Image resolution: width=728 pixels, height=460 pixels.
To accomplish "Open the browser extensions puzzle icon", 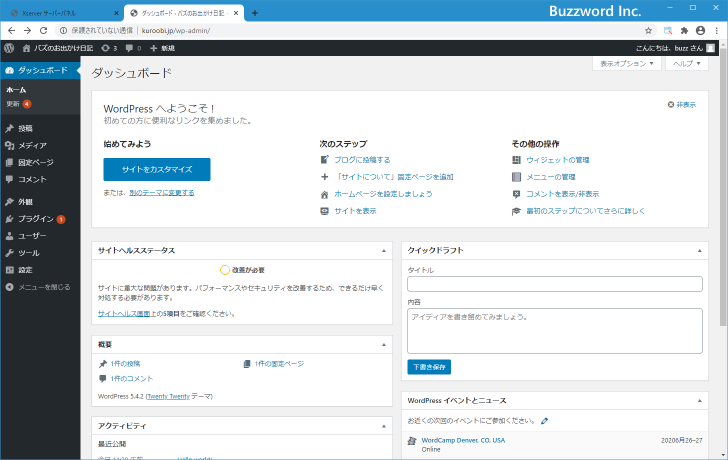I will point(684,30).
